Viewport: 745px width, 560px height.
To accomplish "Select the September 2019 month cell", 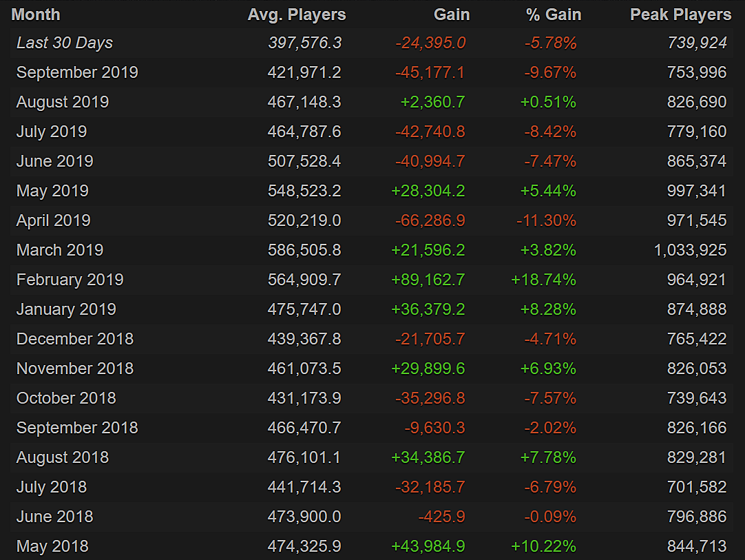I will (77, 72).
